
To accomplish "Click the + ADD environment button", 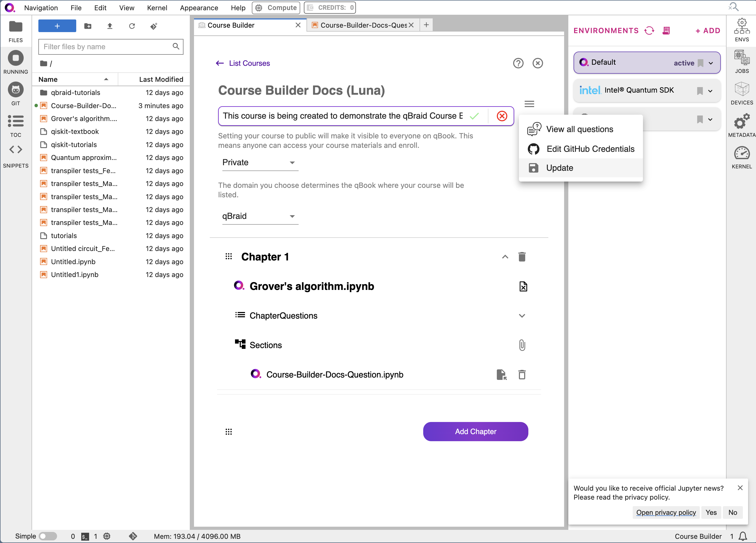I will pyautogui.click(x=708, y=31).
